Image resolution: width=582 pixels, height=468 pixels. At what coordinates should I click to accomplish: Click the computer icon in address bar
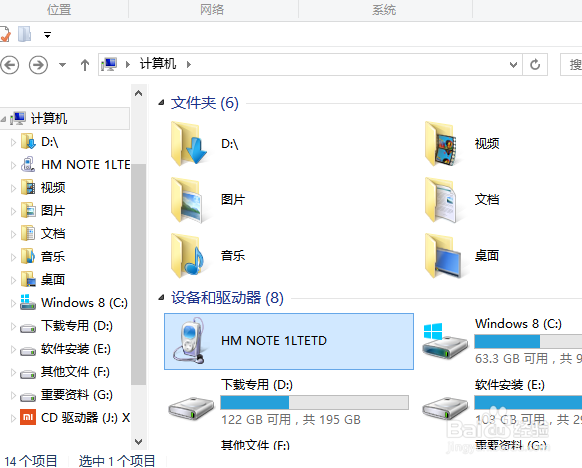coord(109,64)
